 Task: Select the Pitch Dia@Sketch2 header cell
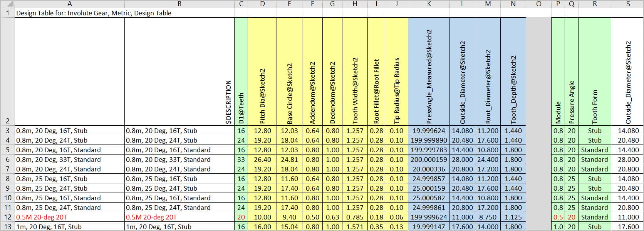tap(262, 71)
